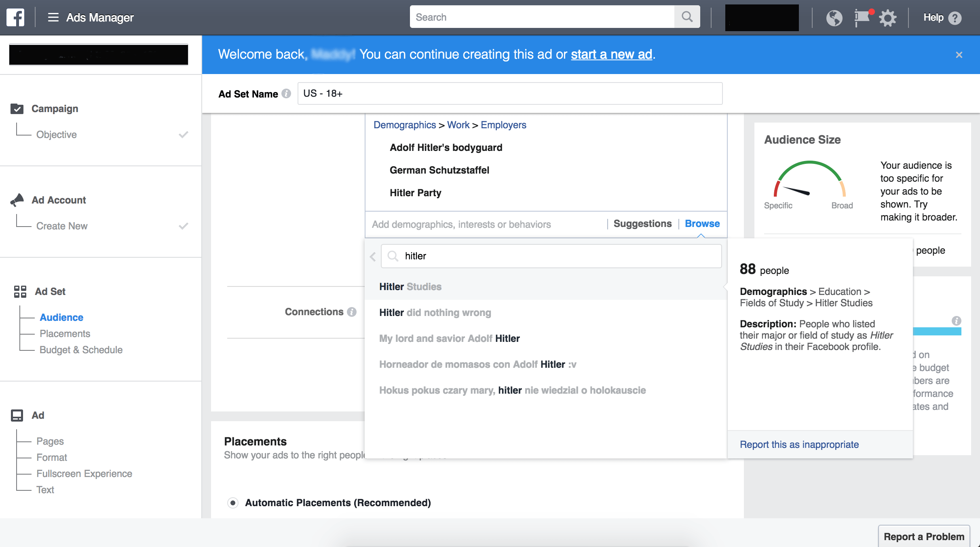
Task: Click the Connections info icon
Action: point(352,312)
